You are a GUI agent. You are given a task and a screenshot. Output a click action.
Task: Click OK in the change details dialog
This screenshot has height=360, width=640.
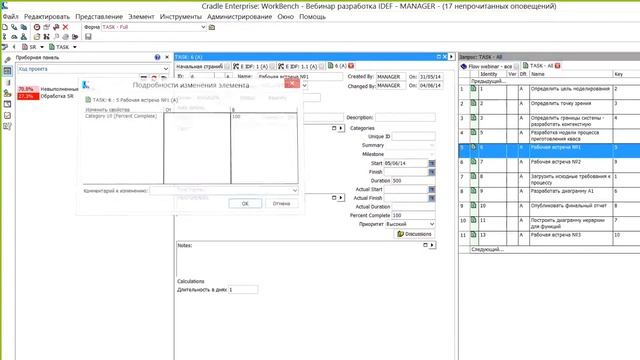245,203
